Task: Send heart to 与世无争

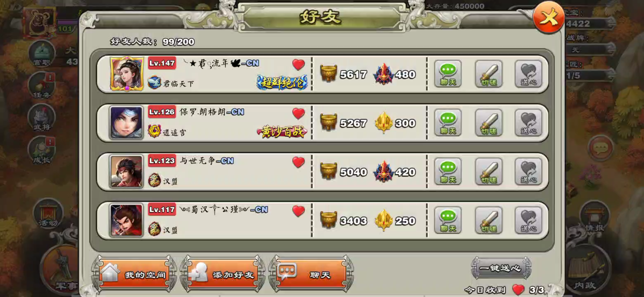Action: (x=528, y=172)
